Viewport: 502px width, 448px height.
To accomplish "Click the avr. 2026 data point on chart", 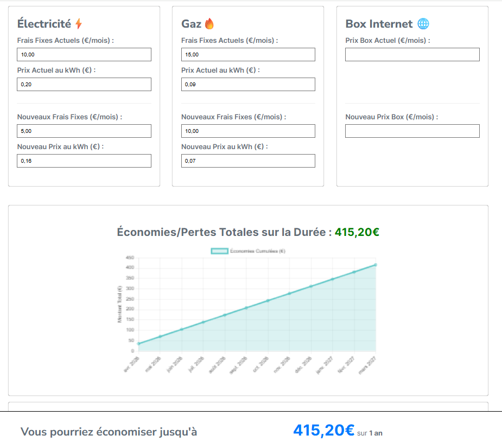I will tap(139, 343).
